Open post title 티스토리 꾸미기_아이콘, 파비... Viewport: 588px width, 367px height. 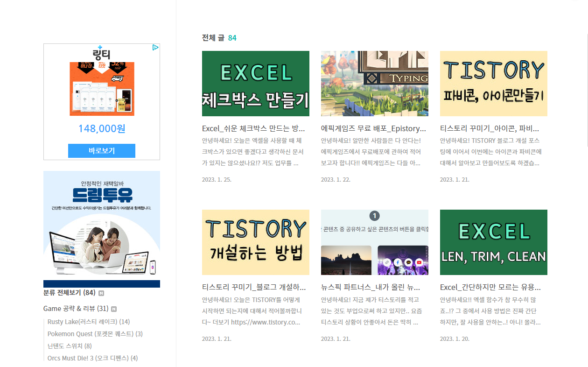[490, 128]
